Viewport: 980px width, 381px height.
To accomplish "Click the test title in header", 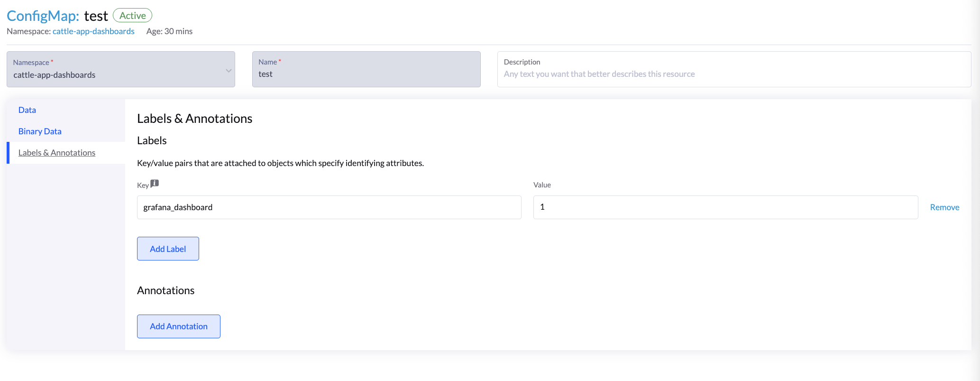I will [x=96, y=16].
